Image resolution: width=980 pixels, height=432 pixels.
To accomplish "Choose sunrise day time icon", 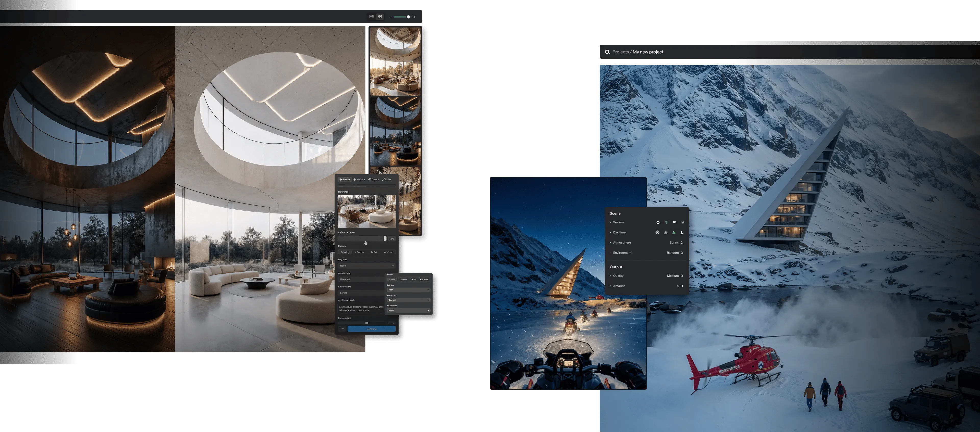I will [x=666, y=232].
